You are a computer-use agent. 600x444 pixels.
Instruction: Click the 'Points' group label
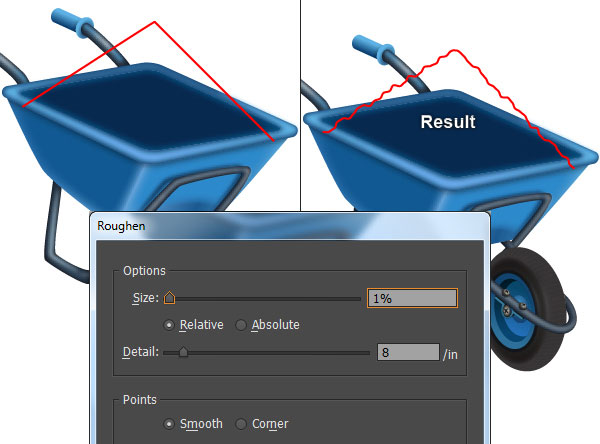(140, 400)
